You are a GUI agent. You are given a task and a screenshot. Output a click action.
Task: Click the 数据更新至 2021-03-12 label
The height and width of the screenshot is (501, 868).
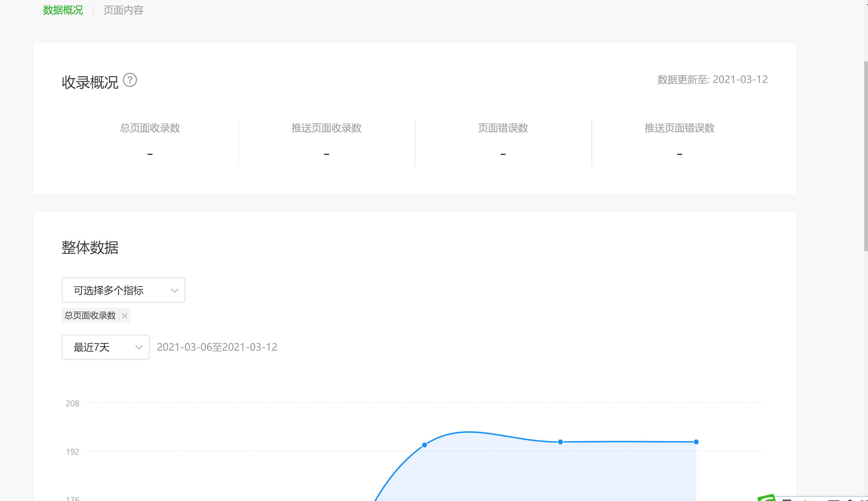coord(712,80)
